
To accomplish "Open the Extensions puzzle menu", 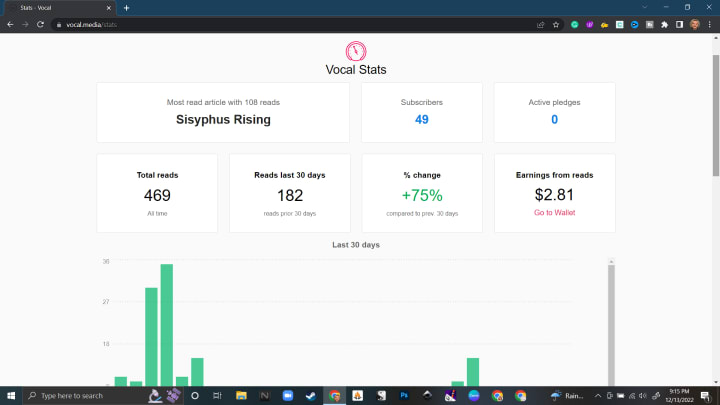I will (664, 25).
